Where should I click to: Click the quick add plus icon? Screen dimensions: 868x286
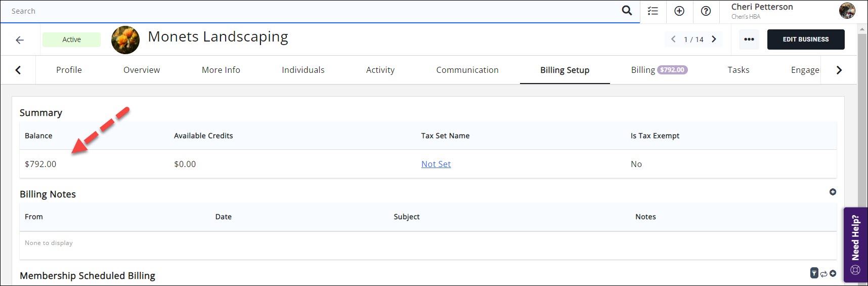679,11
